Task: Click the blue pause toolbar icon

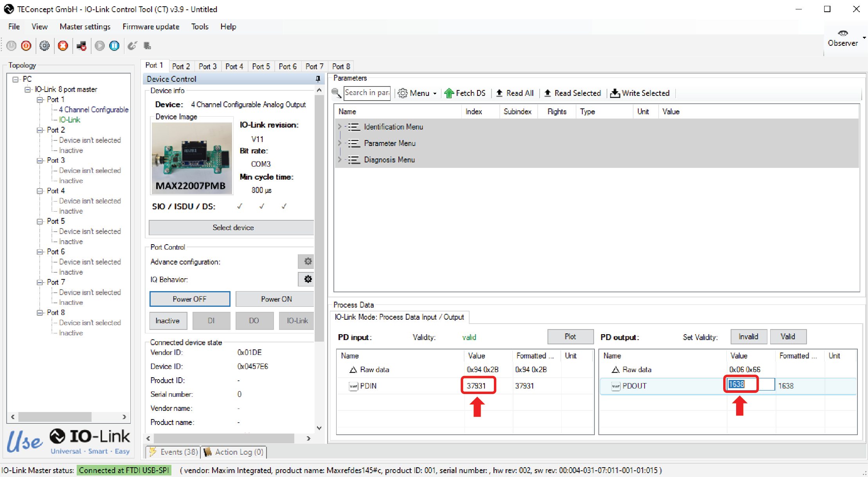Action: click(x=114, y=46)
